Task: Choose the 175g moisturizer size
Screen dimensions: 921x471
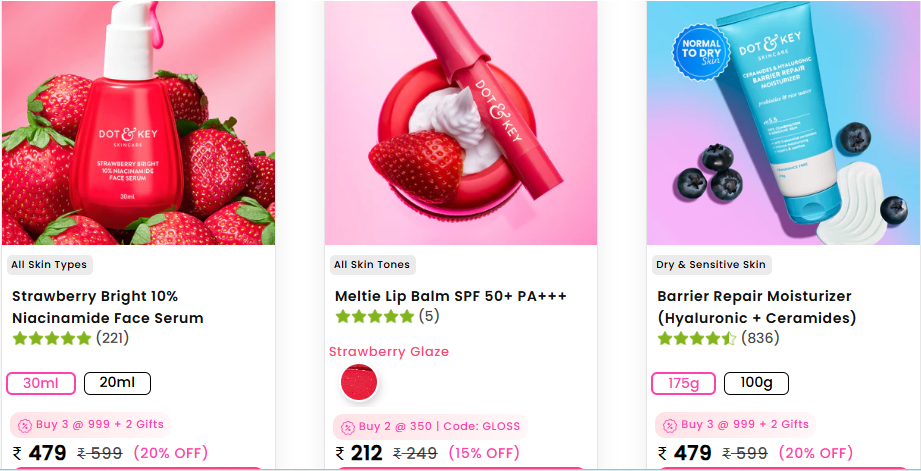Action: (684, 383)
